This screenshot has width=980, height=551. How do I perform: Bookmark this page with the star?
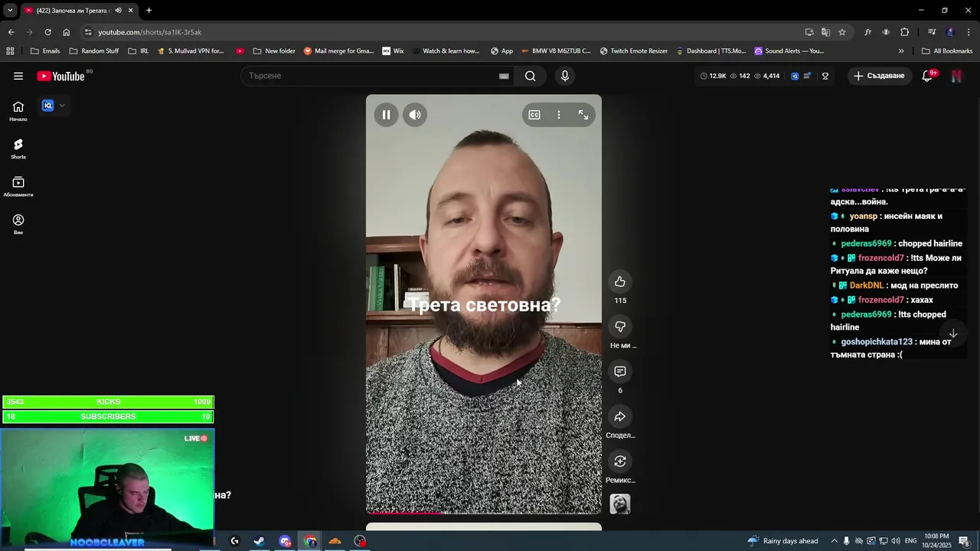point(842,32)
